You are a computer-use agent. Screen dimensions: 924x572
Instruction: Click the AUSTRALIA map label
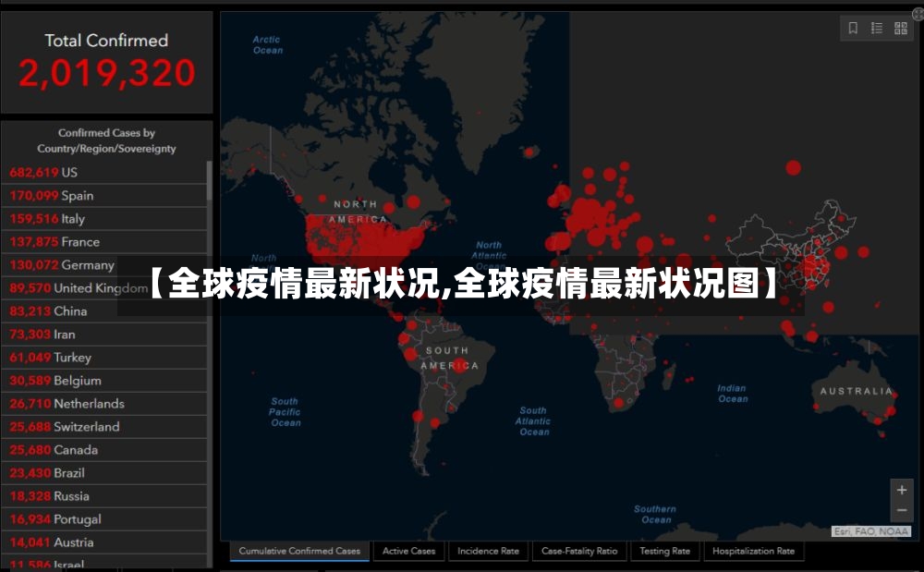click(857, 391)
